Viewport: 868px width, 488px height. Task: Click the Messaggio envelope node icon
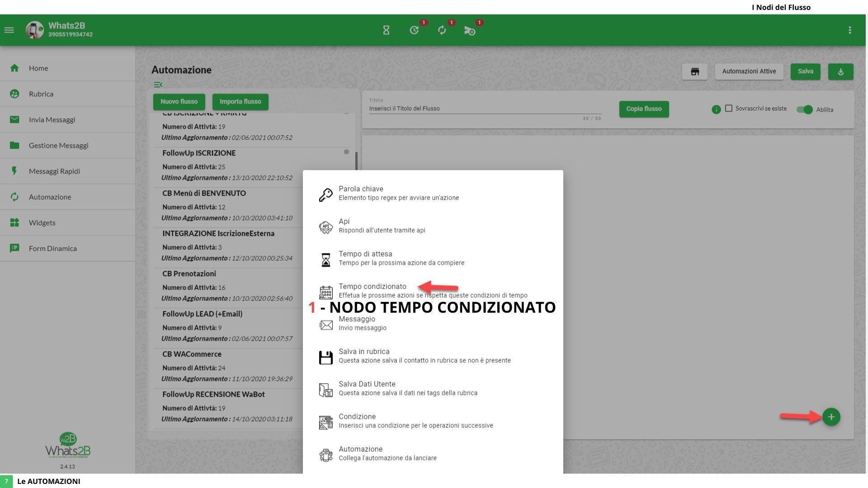pos(325,325)
